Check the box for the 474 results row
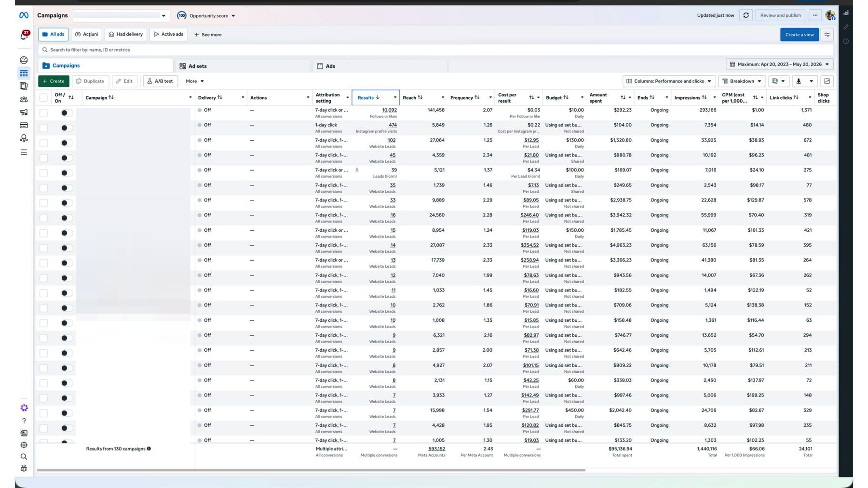Viewport: 868px width, 488px height. click(43, 128)
